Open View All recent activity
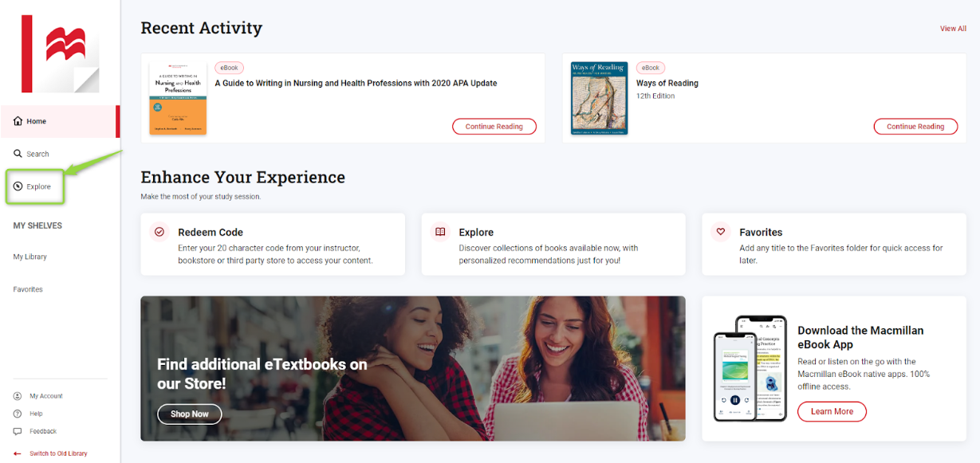Screen dimensions: 980x463 coord(953,29)
